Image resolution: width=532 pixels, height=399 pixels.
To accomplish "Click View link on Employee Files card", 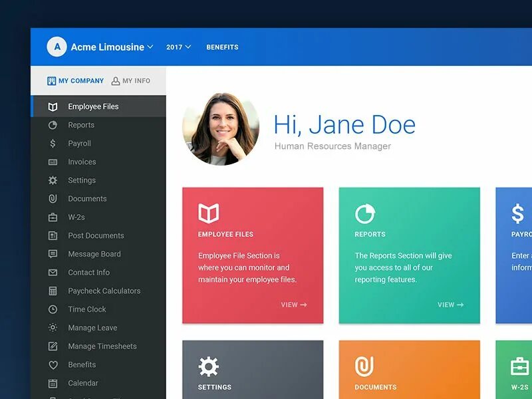I will pyautogui.click(x=294, y=305).
